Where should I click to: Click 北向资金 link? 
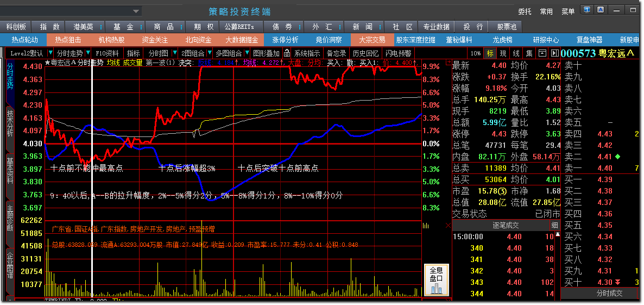click(x=198, y=40)
